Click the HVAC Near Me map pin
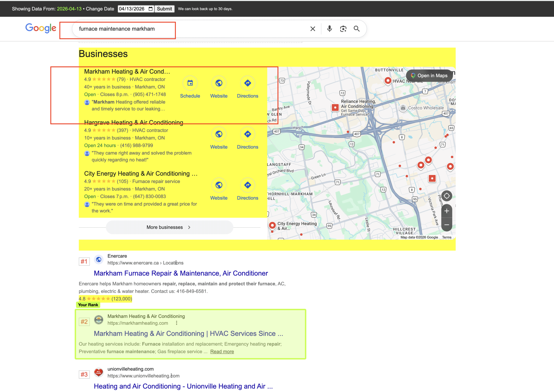 pyautogui.click(x=388, y=81)
